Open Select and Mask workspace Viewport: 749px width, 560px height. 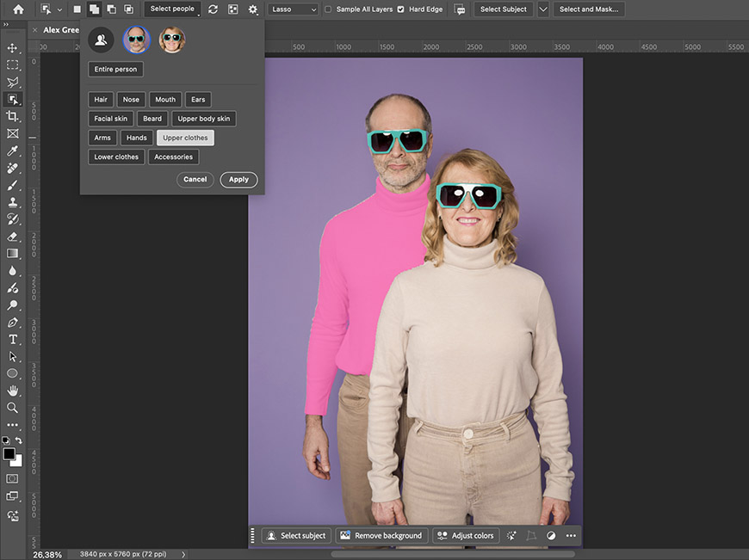pos(589,9)
